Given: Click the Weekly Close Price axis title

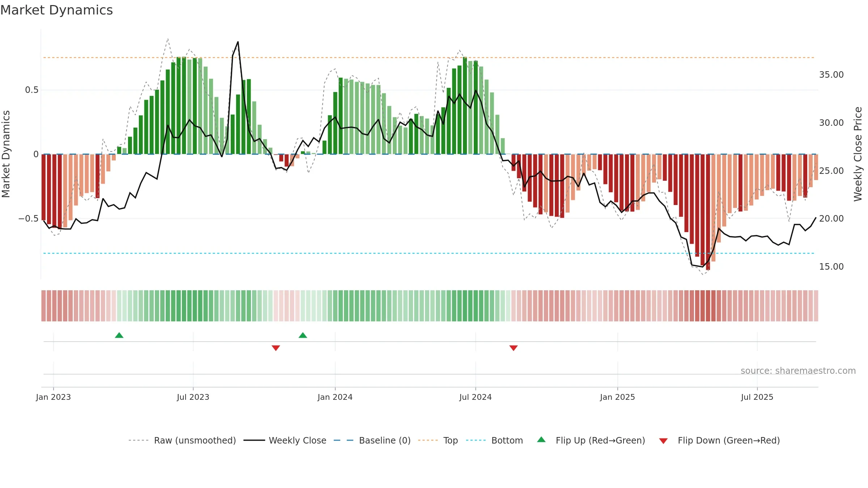Looking at the screenshot, I should coord(858,154).
